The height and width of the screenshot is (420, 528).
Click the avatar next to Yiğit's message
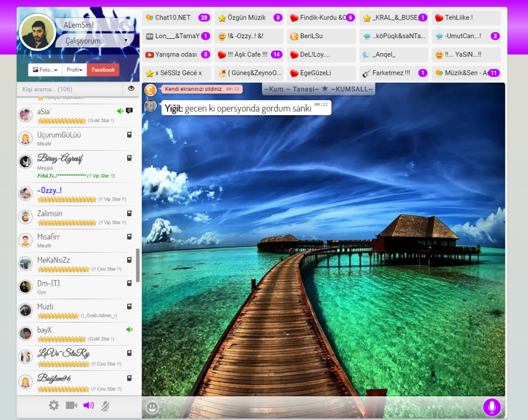[x=151, y=106]
